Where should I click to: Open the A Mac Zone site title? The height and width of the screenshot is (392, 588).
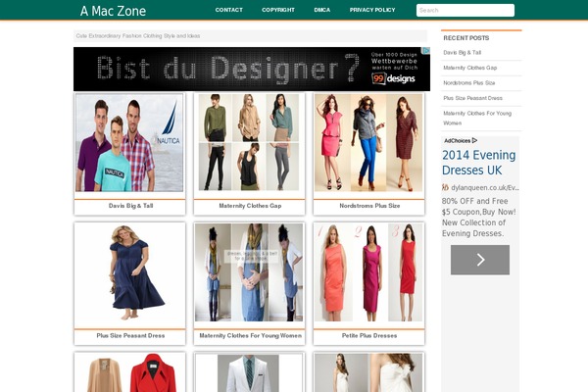point(113,11)
